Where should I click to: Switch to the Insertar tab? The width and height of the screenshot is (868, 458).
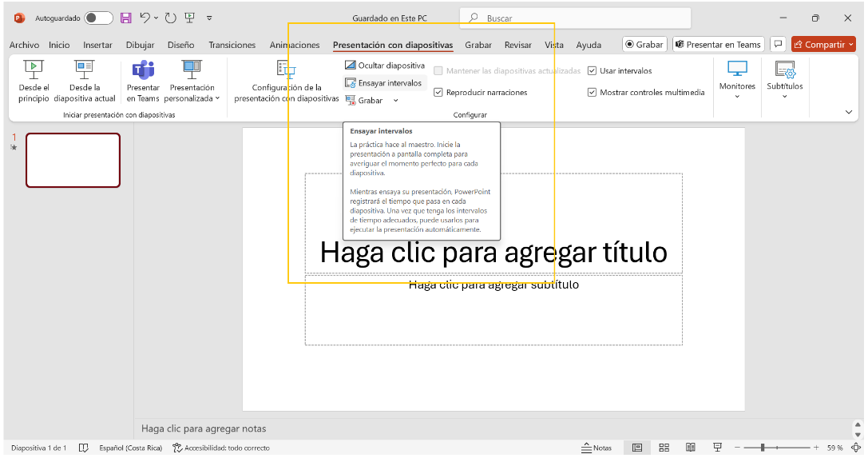tap(97, 45)
